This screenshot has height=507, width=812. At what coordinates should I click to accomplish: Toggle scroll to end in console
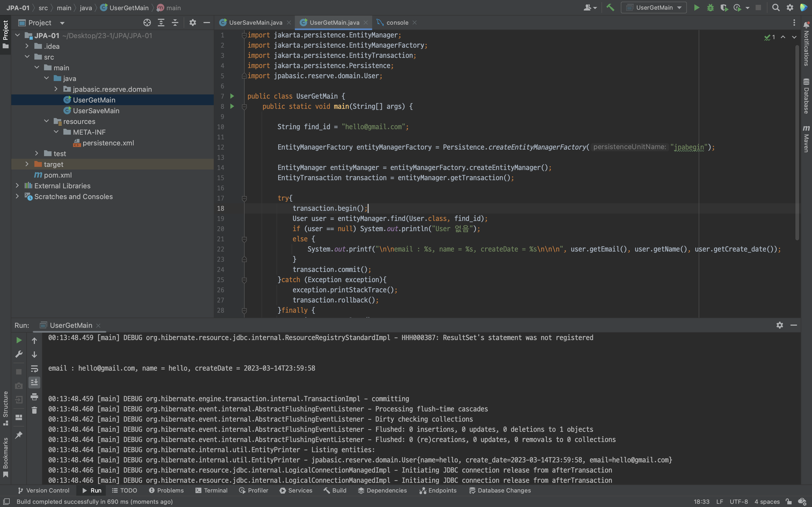pos(34,382)
